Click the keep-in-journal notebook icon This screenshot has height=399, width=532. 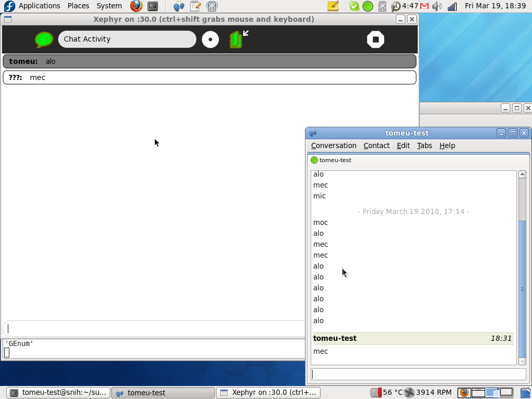coord(239,39)
